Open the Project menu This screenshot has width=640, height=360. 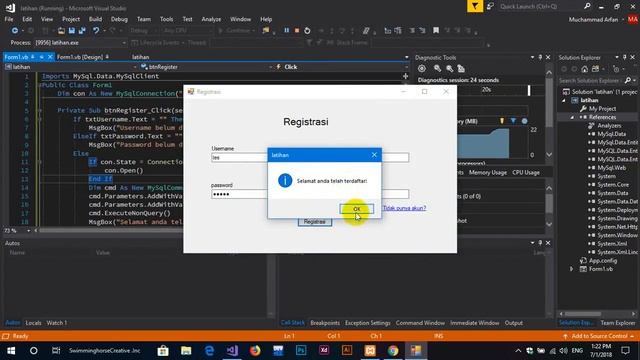71,19
